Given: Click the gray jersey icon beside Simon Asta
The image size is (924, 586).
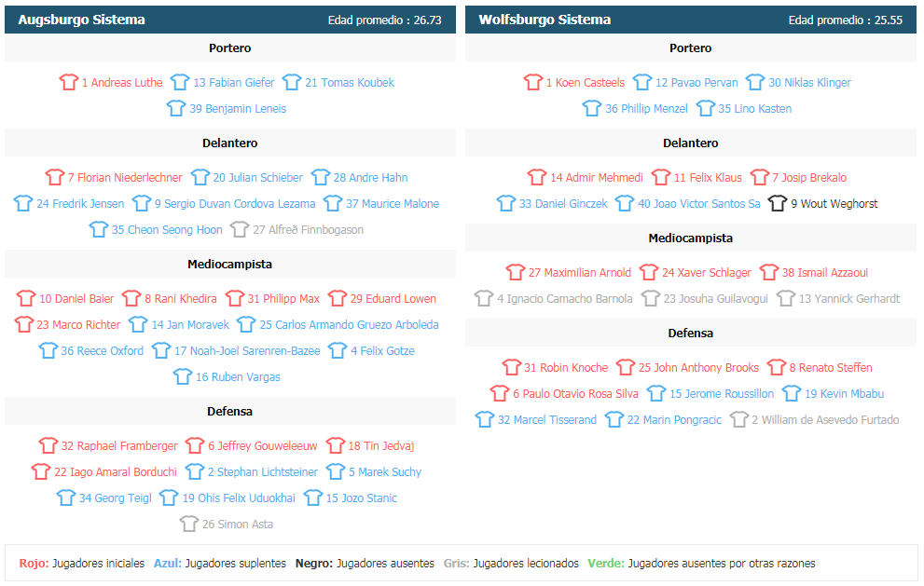Looking at the screenshot, I should tap(188, 524).
